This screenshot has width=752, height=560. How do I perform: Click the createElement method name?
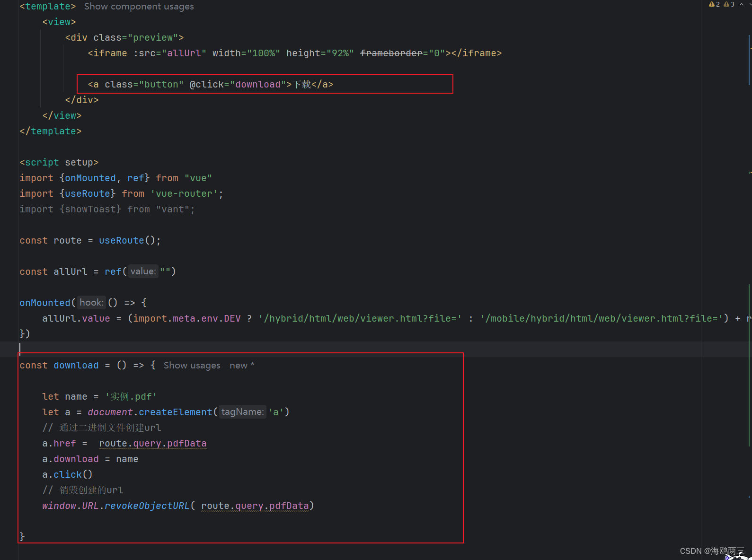(x=176, y=412)
